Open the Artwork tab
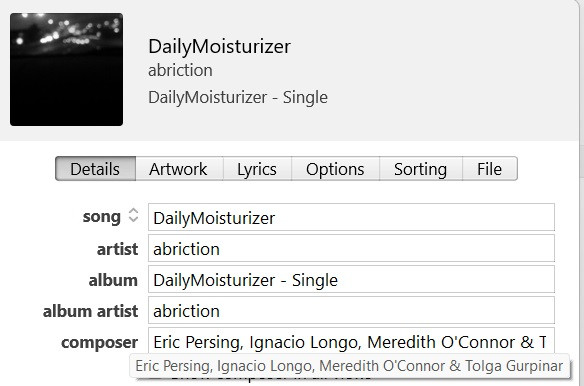 179,169
